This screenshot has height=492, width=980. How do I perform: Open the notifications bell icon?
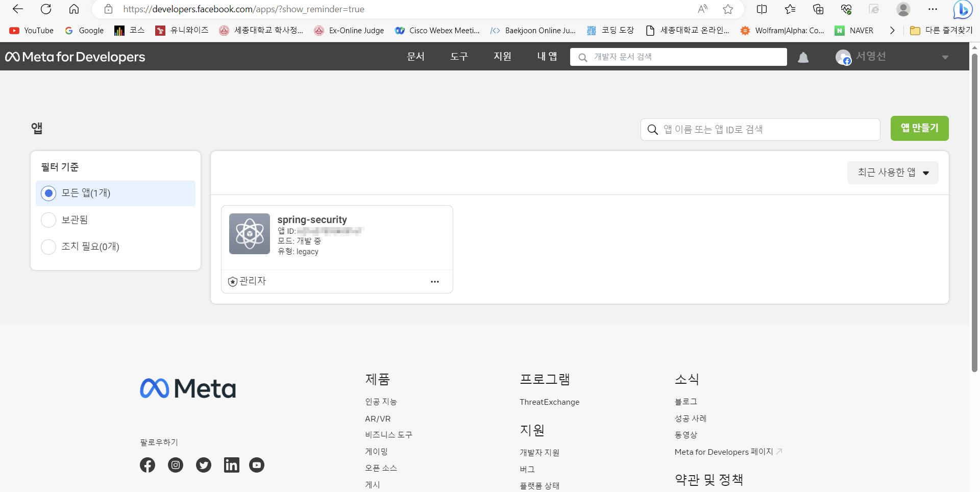tap(803, 57)
